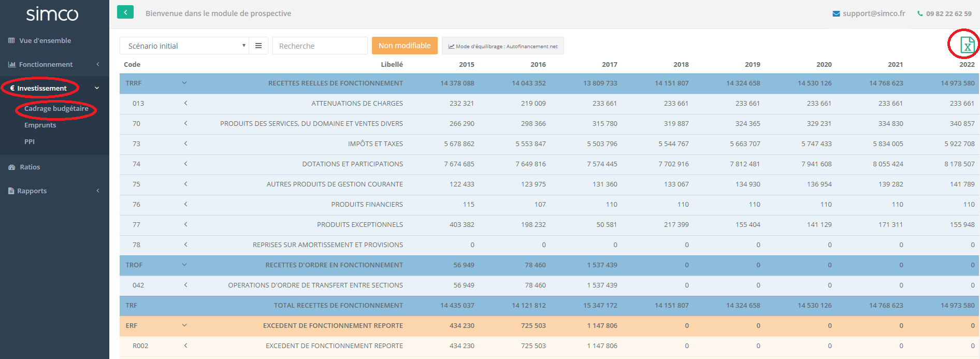The image size is (980, 359).
Task: Click the phone number icon in header
Action: pyautogui.click(x=920, y=13)
